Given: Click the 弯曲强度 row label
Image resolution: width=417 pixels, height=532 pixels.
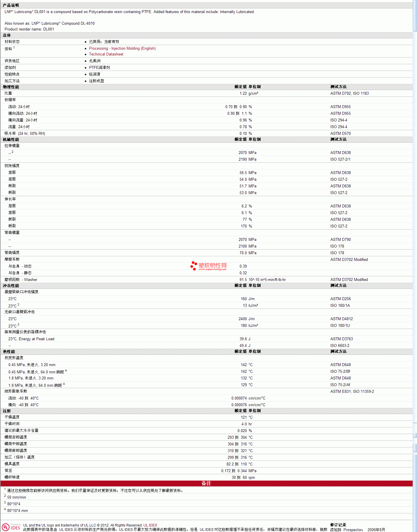Looking at the screenshot, I should point(12,253).
